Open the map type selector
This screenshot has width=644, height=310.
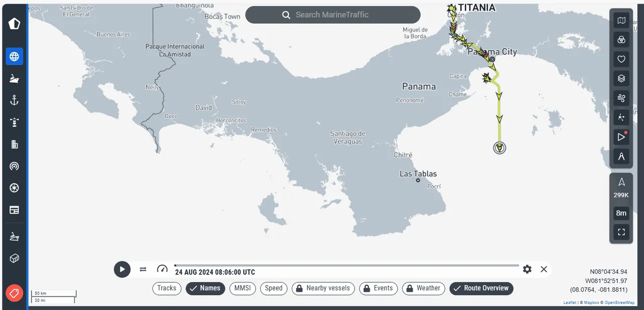[621, 21]
